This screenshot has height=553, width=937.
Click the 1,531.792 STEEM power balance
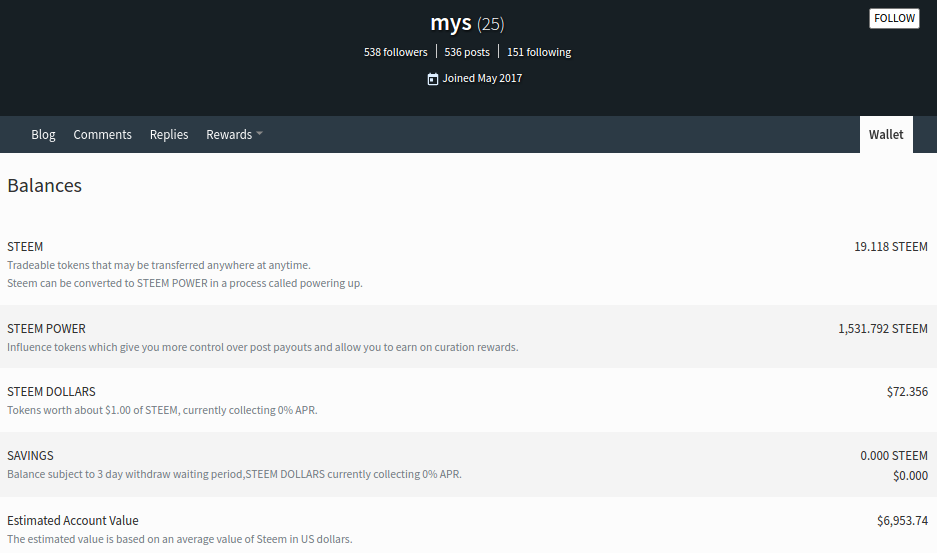(883, 328)
